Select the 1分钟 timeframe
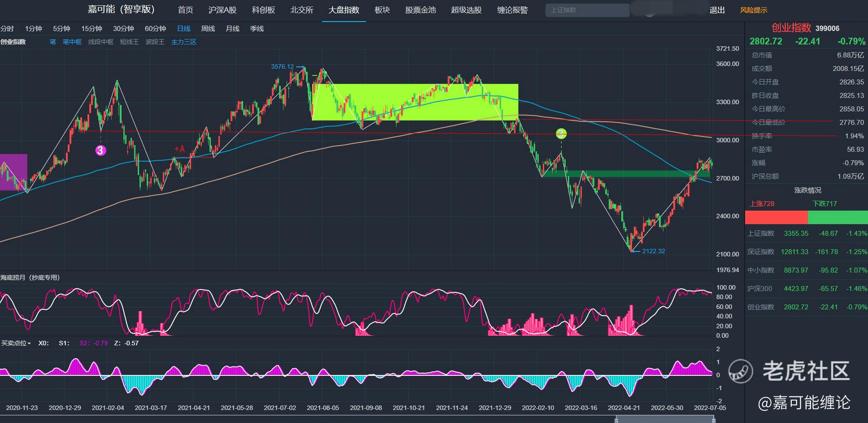Viewport: 868px width, 423px height. point(34,28)
